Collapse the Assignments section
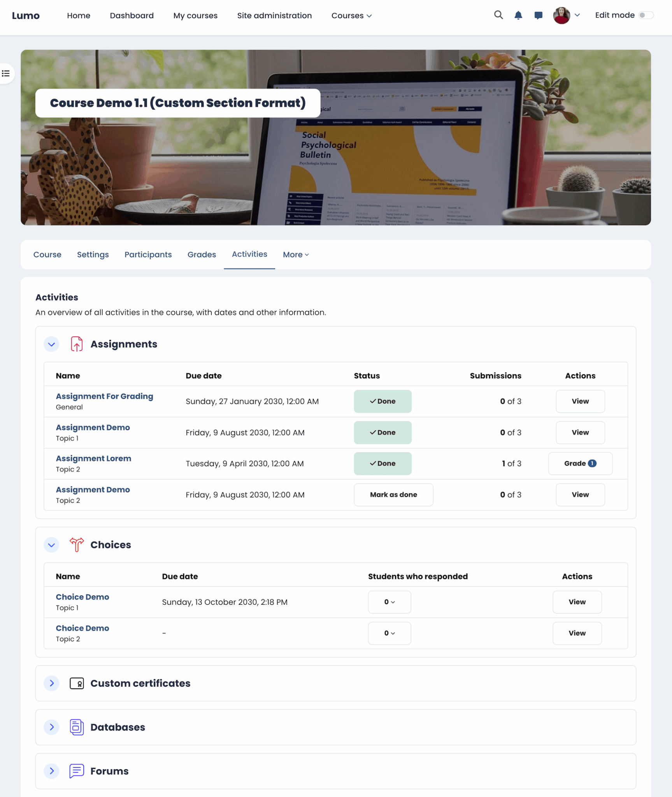 point(51,344)
